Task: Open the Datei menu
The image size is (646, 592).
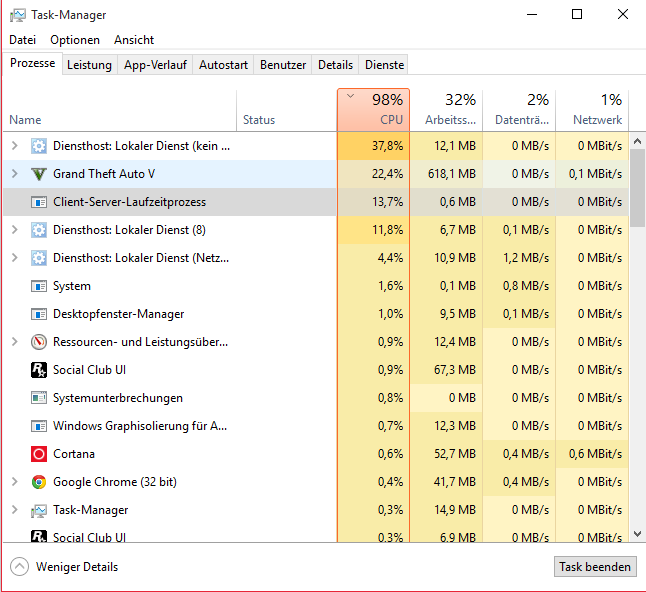Action: pos(23,40)
